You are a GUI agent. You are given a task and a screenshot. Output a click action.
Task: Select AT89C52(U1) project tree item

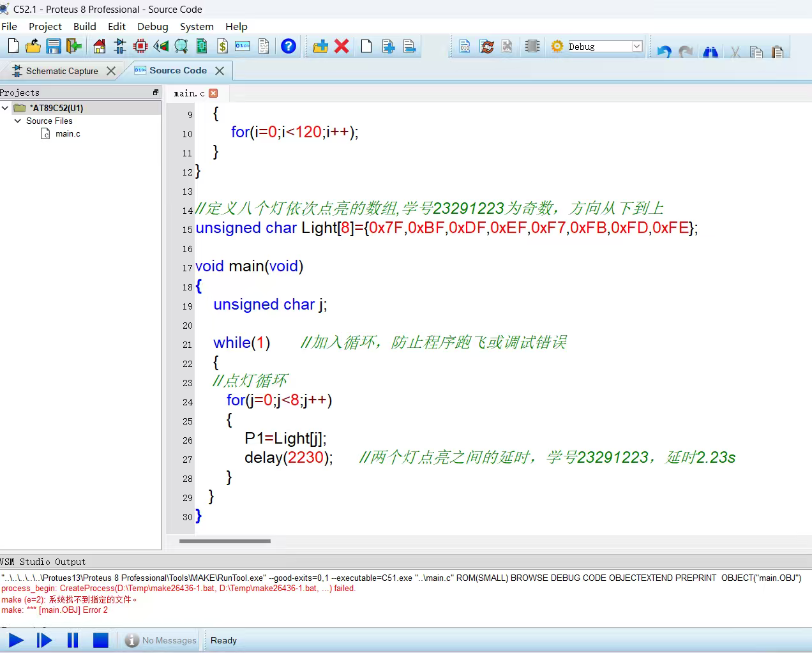click(57, 108)
